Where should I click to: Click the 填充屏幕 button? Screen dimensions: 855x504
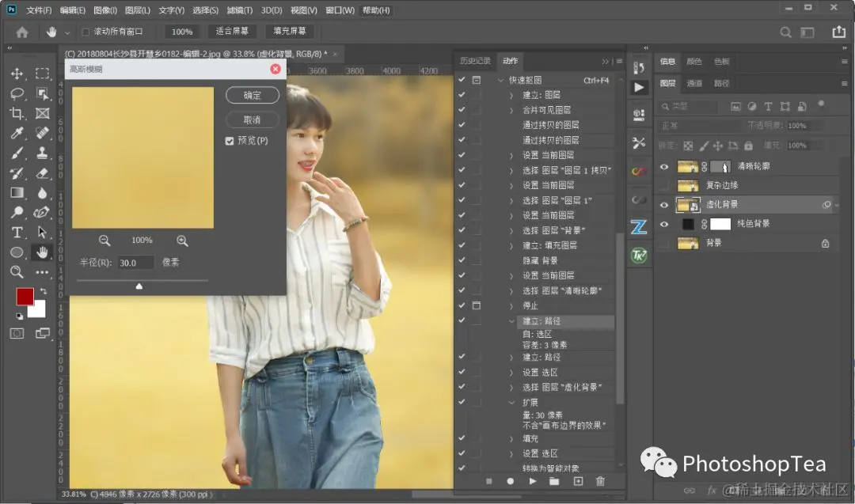[290, 31]
